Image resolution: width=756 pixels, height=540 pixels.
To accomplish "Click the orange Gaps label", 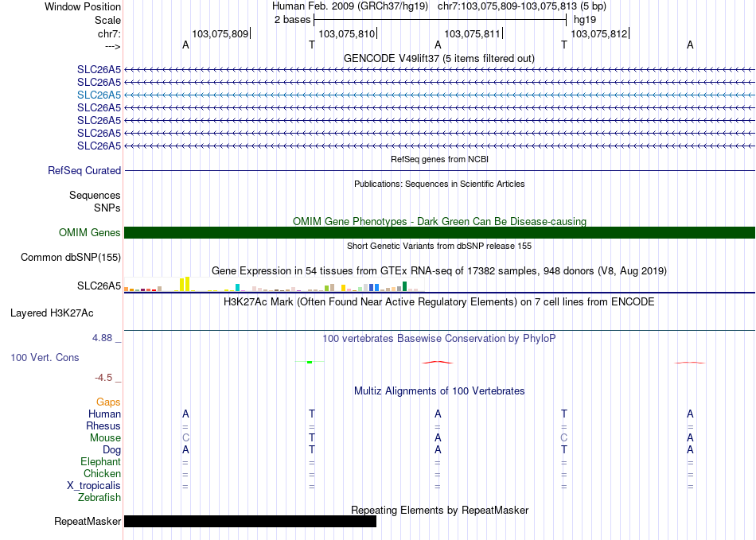I will tap(108, 402).
